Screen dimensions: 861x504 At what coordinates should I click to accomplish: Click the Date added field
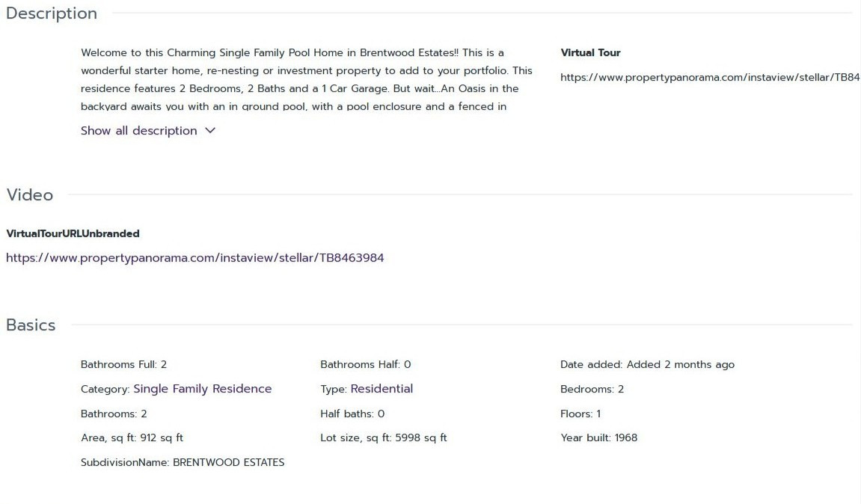tap(647, 365)
